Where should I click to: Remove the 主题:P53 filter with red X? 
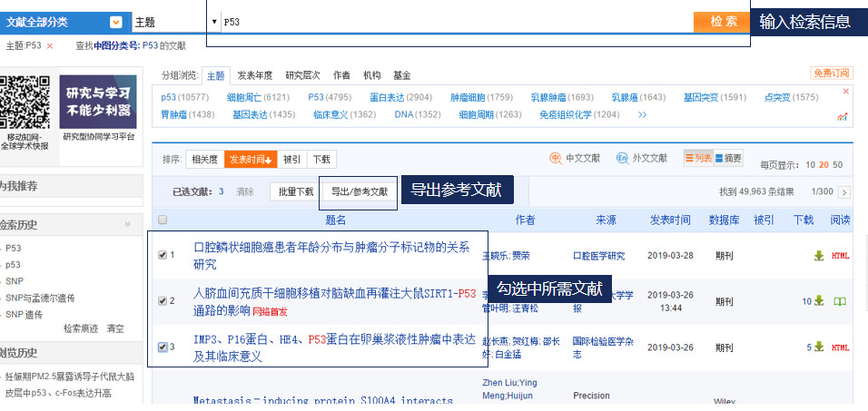tap(50, 45)
